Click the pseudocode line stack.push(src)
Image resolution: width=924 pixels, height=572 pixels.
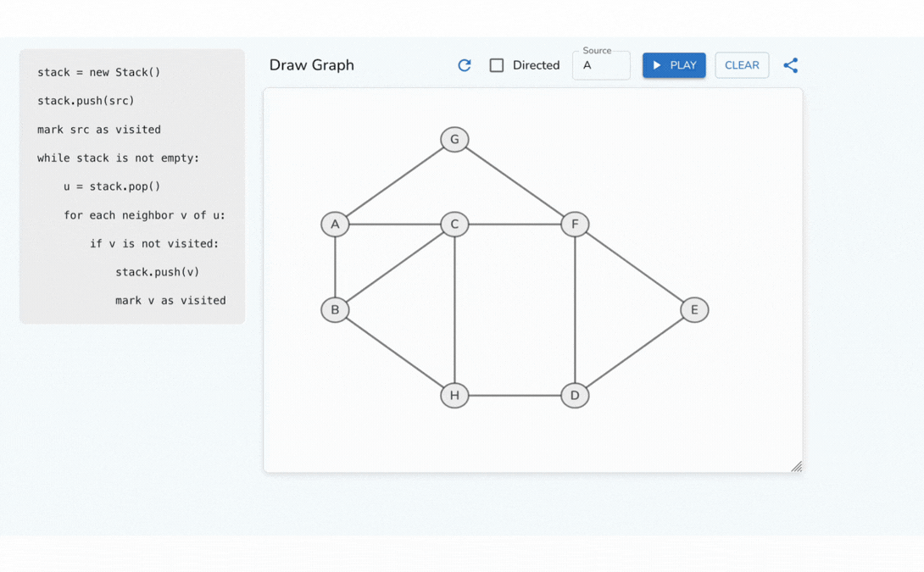coord(85,100)
